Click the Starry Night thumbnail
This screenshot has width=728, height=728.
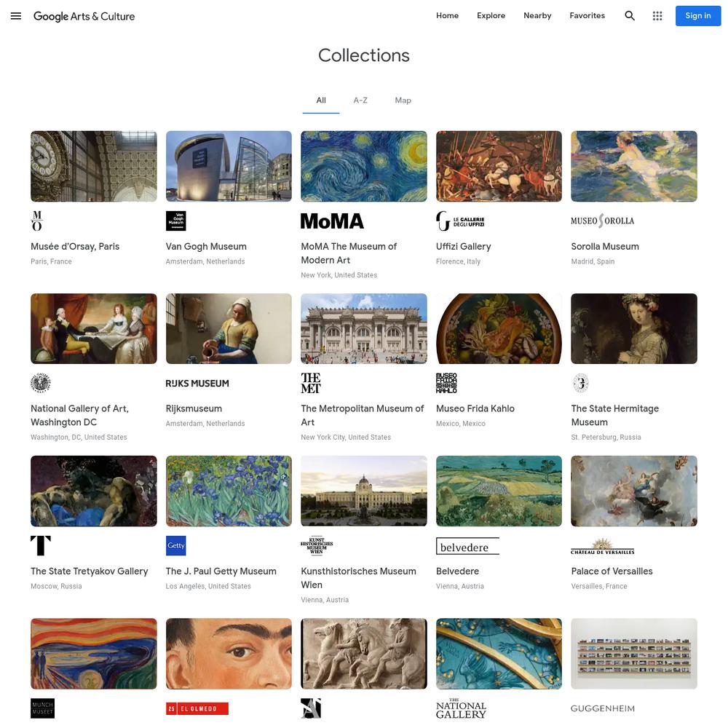tap(363, 166)
